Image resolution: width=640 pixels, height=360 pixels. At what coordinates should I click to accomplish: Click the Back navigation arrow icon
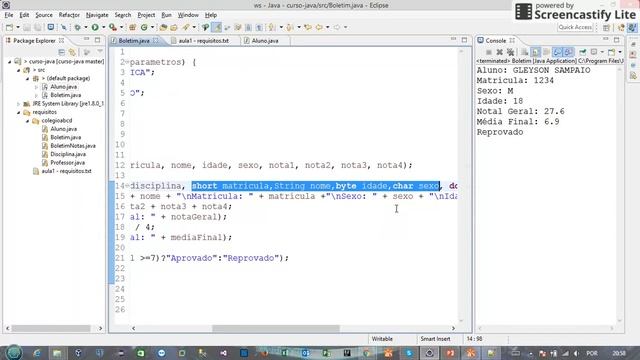pyautogui.click(x=319, y=27)
